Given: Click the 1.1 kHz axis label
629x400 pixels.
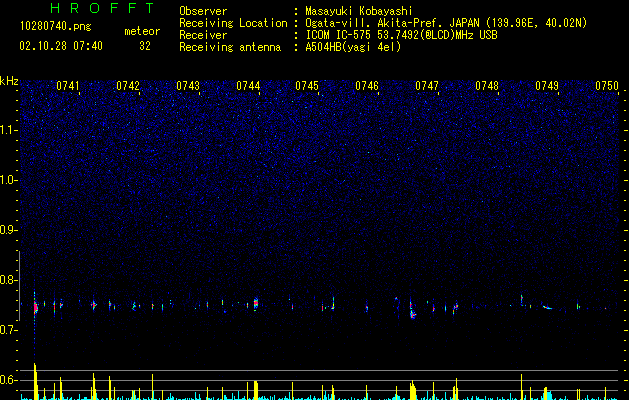Looking at the screenshot, I should click(8, 130).
